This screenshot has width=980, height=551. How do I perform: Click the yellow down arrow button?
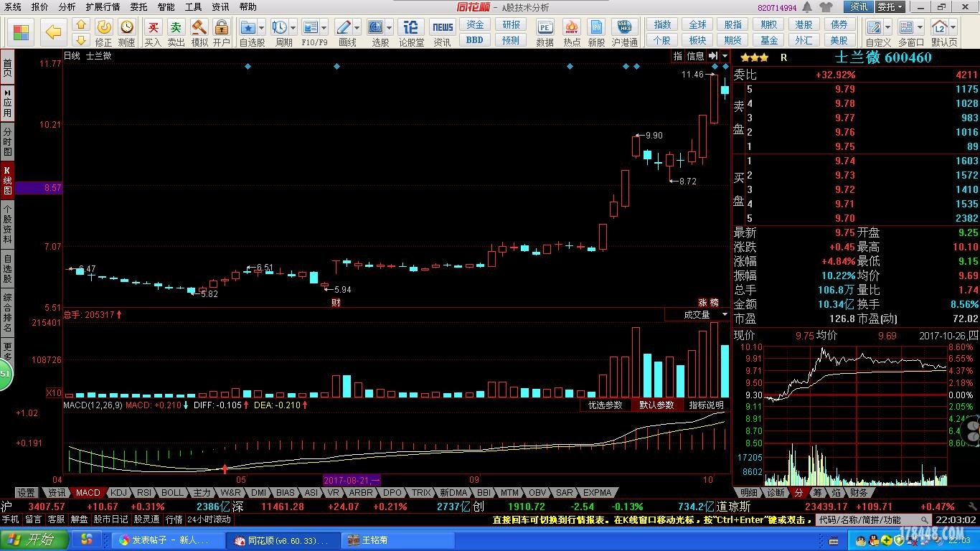pyautogui.click(x=81, y=40)
